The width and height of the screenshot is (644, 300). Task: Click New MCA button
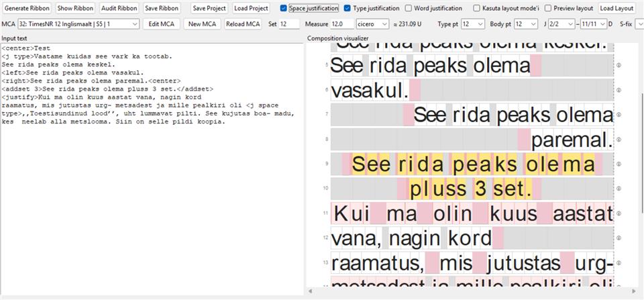(x=202, y=24)
